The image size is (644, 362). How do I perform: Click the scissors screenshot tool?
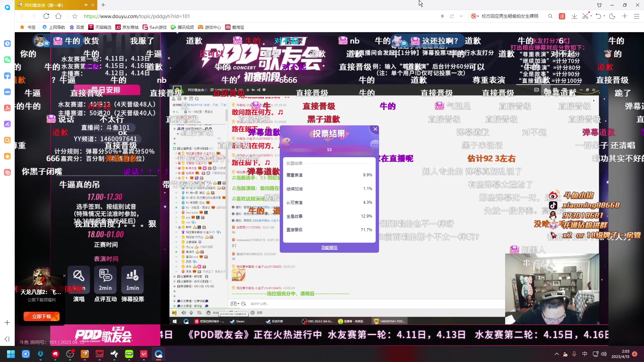pos(585,16)
